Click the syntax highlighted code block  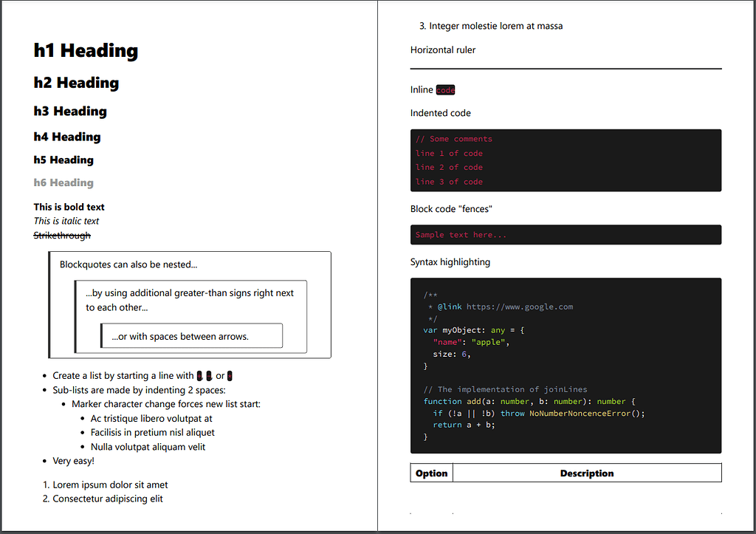click(566, 364)
